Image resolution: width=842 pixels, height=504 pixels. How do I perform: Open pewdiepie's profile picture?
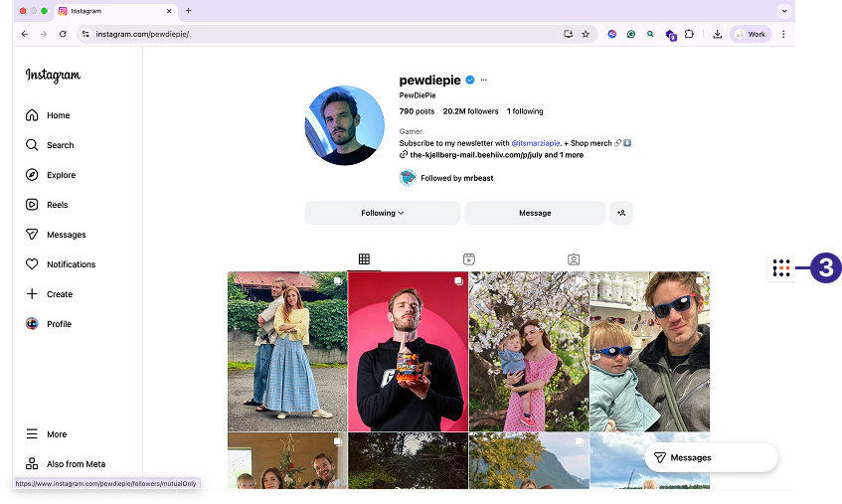(345, 125)
